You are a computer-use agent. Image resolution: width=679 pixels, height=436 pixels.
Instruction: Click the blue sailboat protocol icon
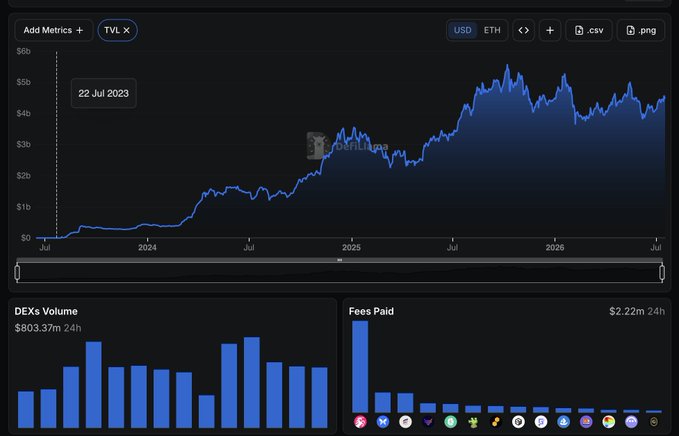[563, 421]
